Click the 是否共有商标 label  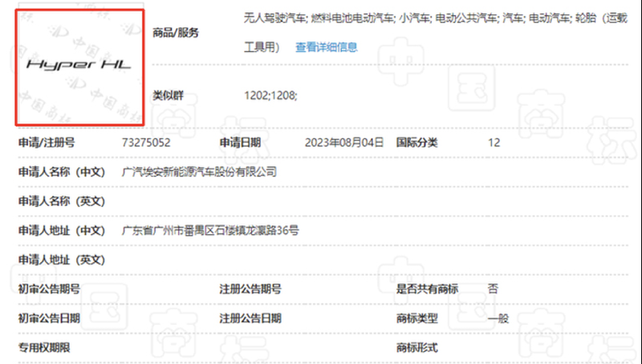[427, 289]
